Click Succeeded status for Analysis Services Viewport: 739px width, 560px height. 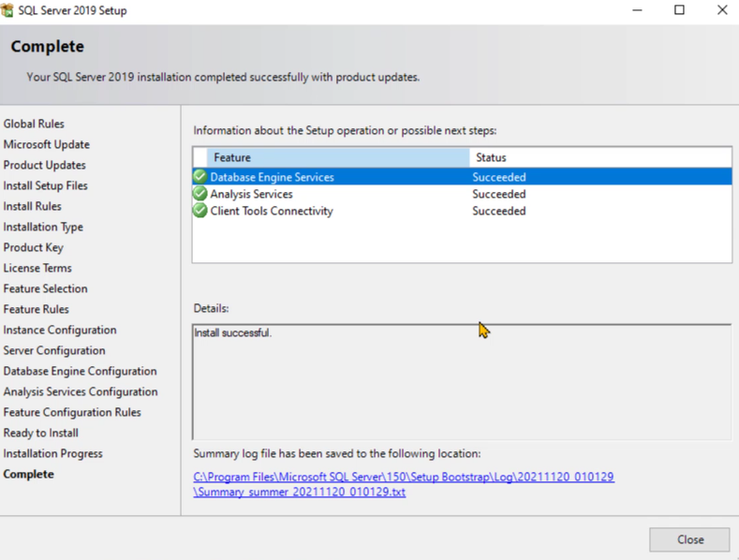499,194
